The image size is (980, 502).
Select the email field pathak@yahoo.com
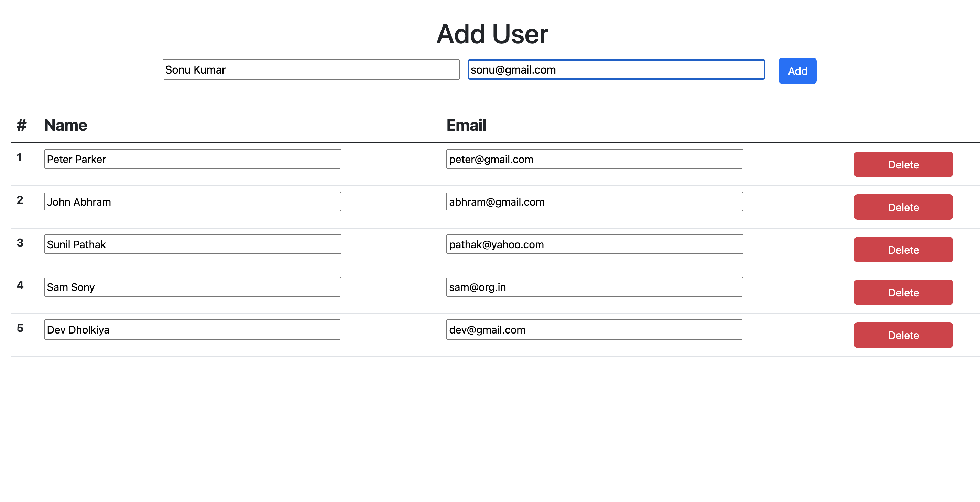point(594,244)
